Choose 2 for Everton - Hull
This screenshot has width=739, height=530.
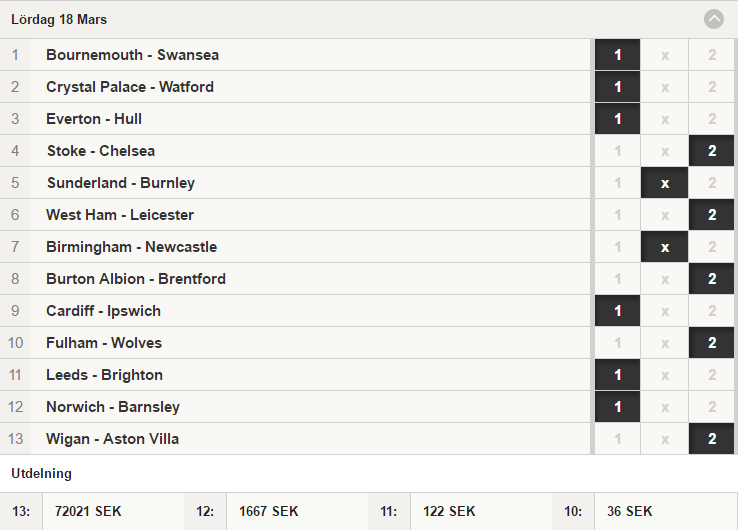[x=712, y=119]
